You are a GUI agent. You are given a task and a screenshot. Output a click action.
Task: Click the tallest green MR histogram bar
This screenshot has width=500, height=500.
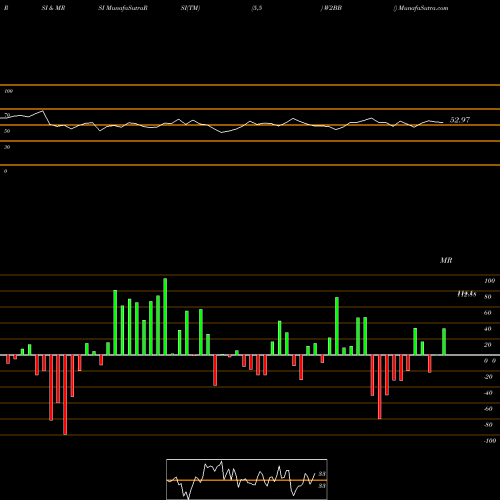(x=165, y=317)
